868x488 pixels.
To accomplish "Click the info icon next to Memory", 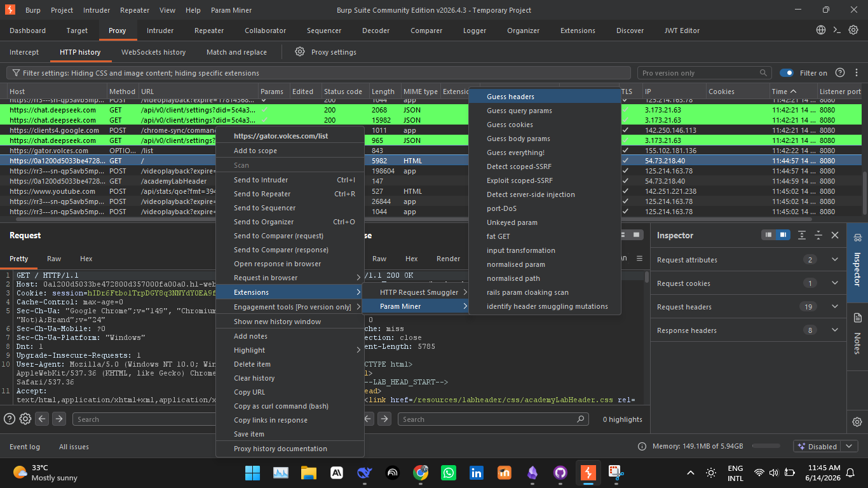I will 642,447.
